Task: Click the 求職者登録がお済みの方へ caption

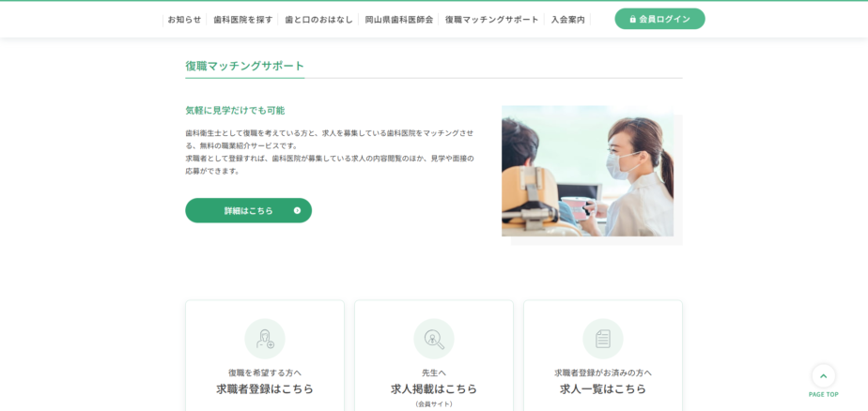Action: [603, 373]
